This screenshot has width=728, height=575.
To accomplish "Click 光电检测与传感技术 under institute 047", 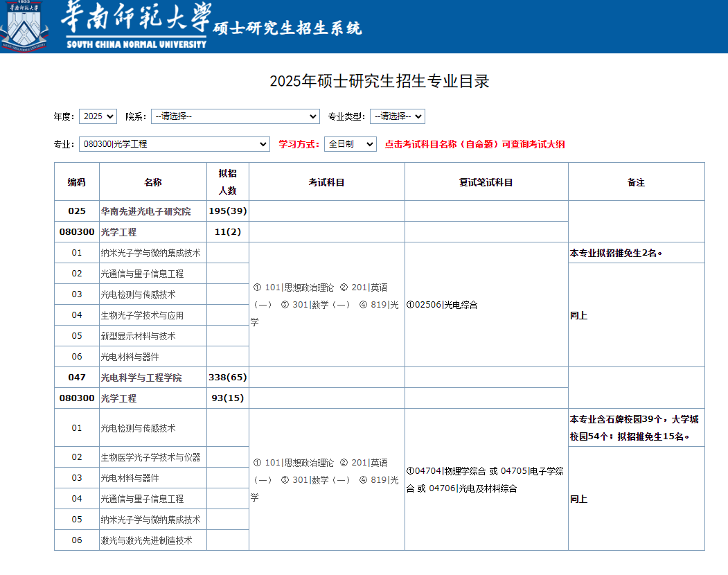I will pos(138,428).
